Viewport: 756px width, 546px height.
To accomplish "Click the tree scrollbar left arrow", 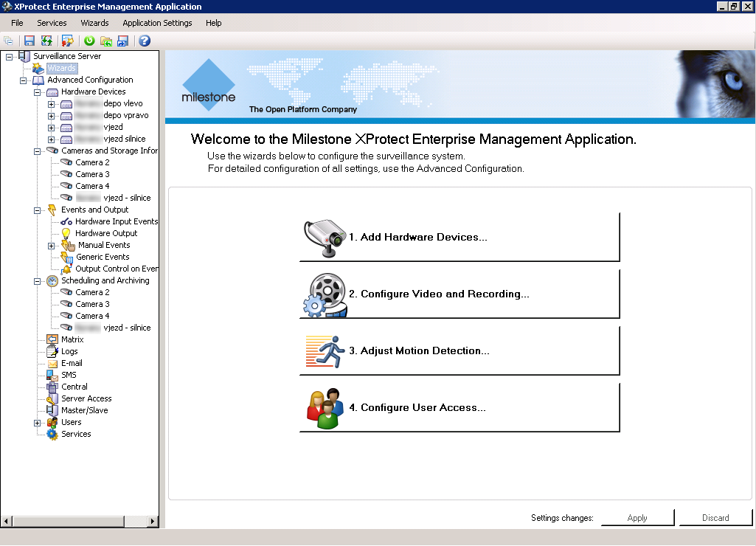I will tap(7, 522).
